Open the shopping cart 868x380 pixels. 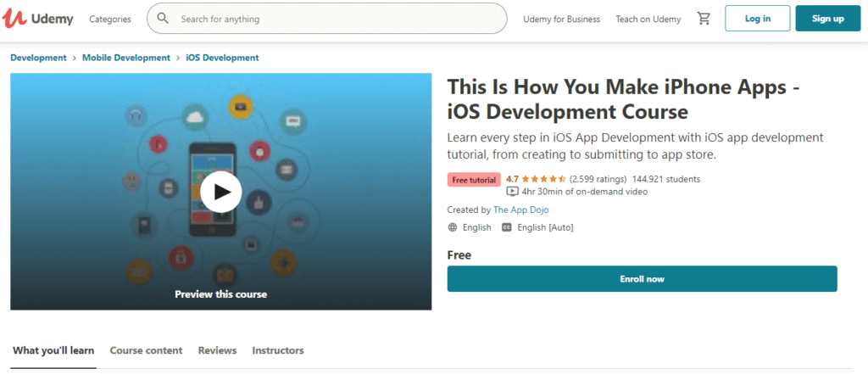click(704, 19)
